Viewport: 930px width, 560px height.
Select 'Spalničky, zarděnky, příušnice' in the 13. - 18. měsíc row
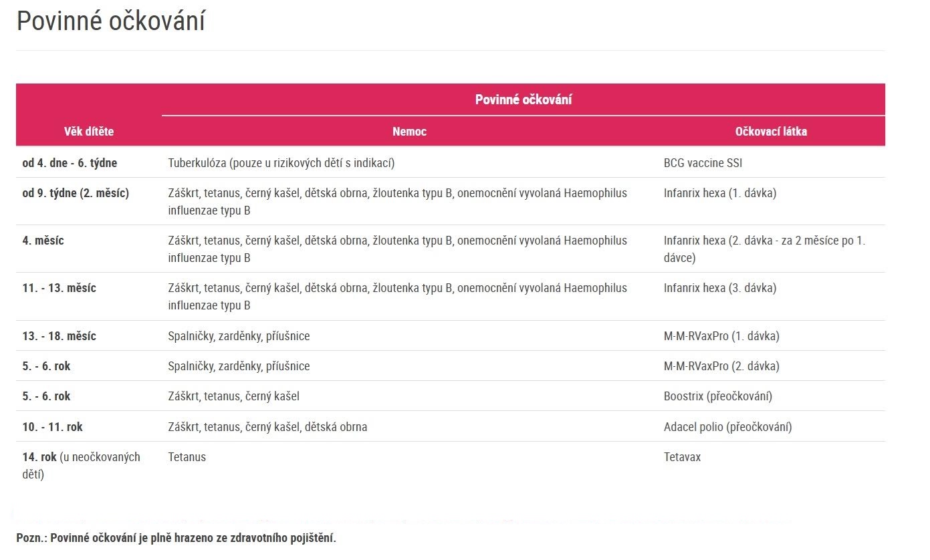click(x=239, y=335)
